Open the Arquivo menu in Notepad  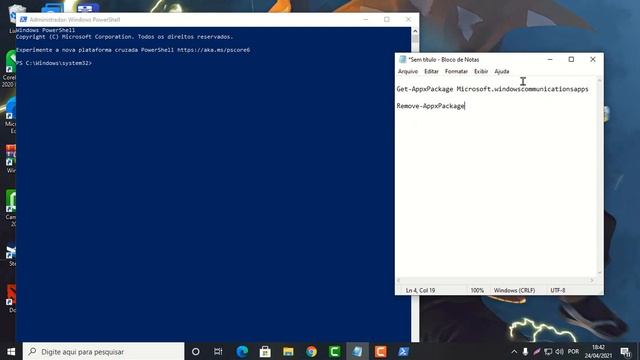click(408, 71)
